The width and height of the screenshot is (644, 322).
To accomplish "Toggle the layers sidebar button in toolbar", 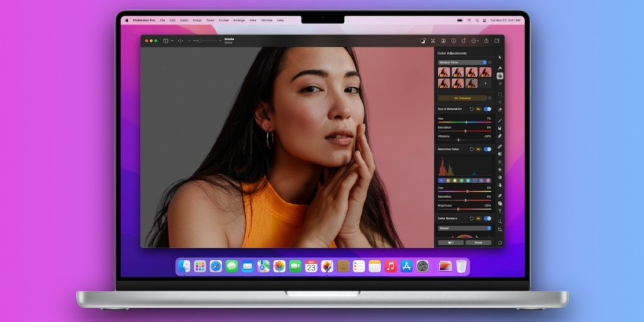I will coord(165,41).
